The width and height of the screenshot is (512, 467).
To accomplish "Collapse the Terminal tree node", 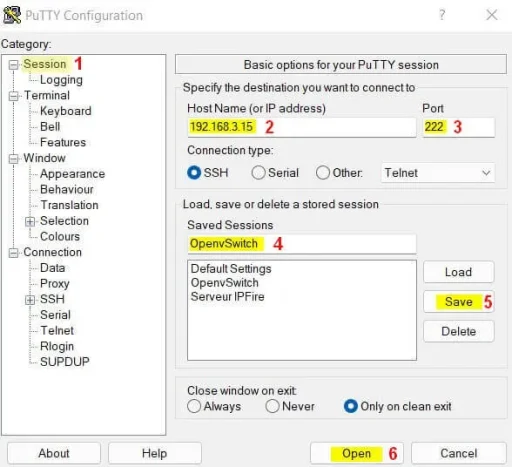I will 13,96.
